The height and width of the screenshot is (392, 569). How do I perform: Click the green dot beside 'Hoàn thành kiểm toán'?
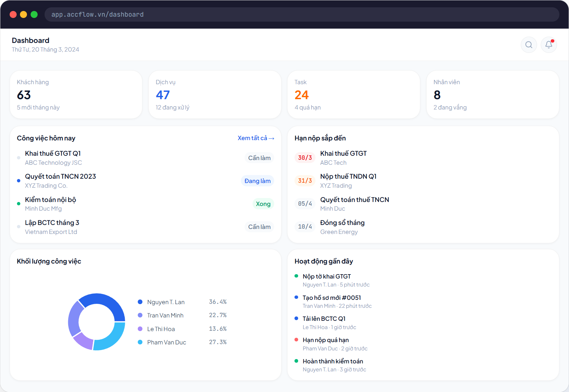tap(296, 361)
